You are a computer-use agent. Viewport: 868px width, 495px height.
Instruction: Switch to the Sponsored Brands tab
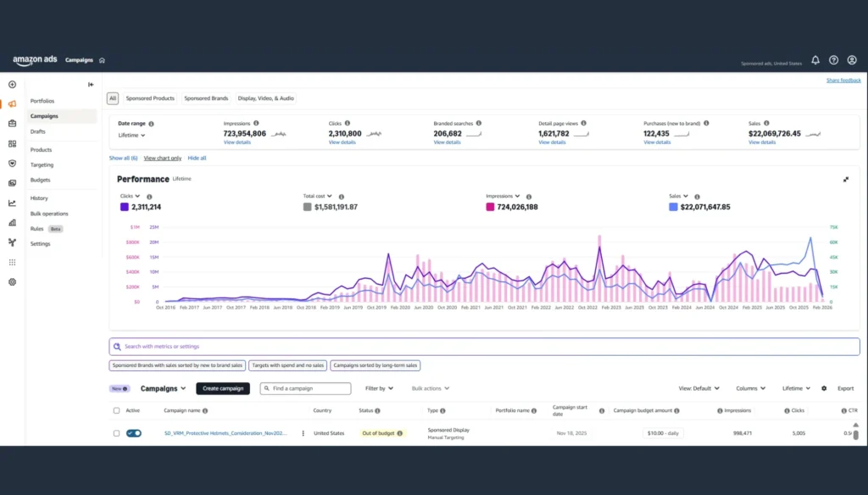click(x=206, y=98)
